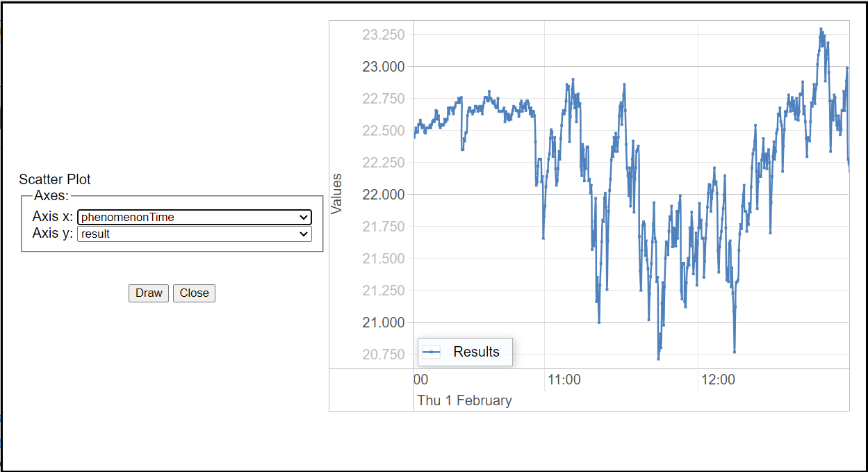Click the Axis x: field label
This screenshot has height=472, width=868.
pyautogui.click(x=53, y=217)
